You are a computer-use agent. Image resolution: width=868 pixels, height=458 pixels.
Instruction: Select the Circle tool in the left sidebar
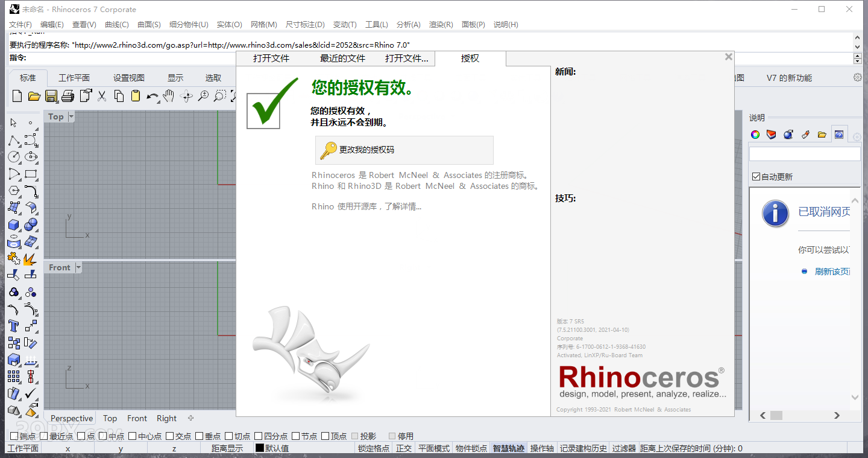14,157
